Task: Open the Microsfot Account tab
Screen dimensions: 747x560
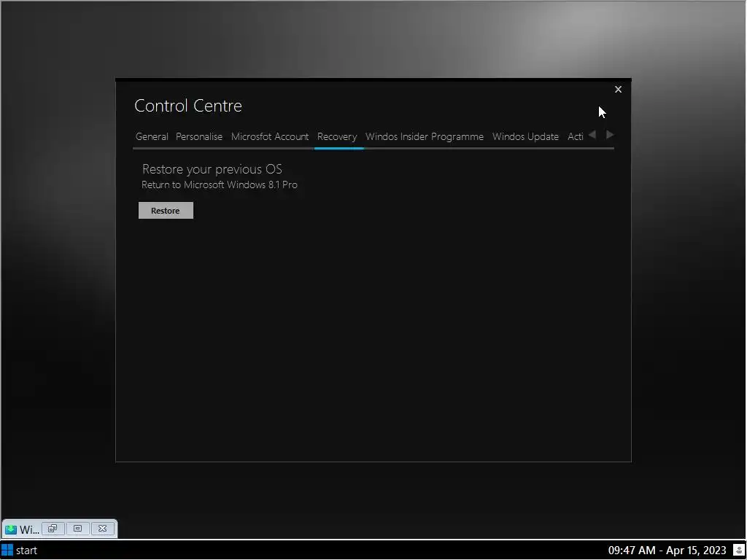Action: pyautogui.click(x=270, y=136)
